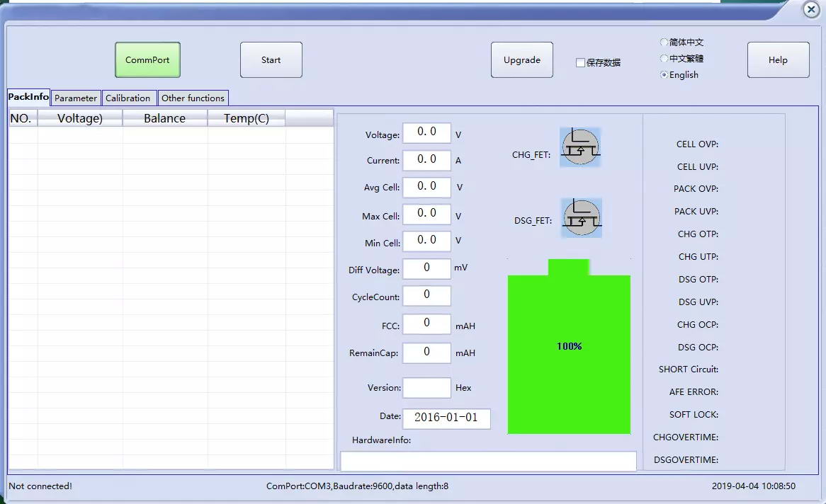
Task: Click the CHGOVERTIME: status label
Action: point(685,437)
